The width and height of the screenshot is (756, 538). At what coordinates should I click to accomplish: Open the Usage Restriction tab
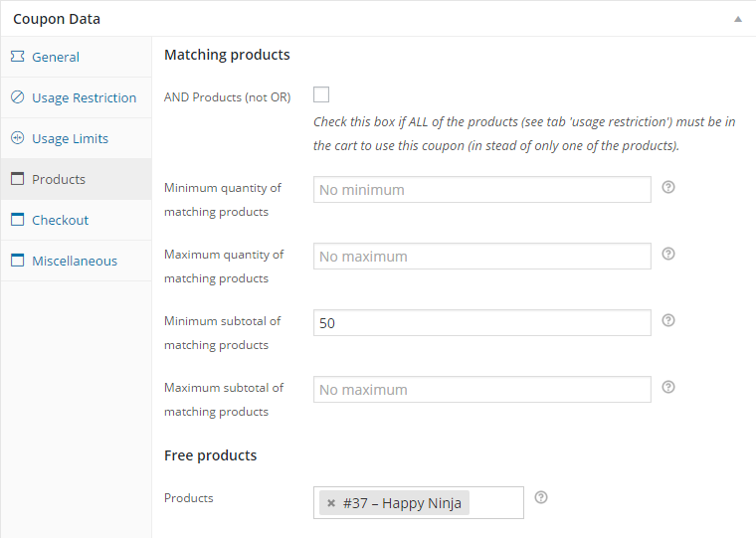pos(84,97)
